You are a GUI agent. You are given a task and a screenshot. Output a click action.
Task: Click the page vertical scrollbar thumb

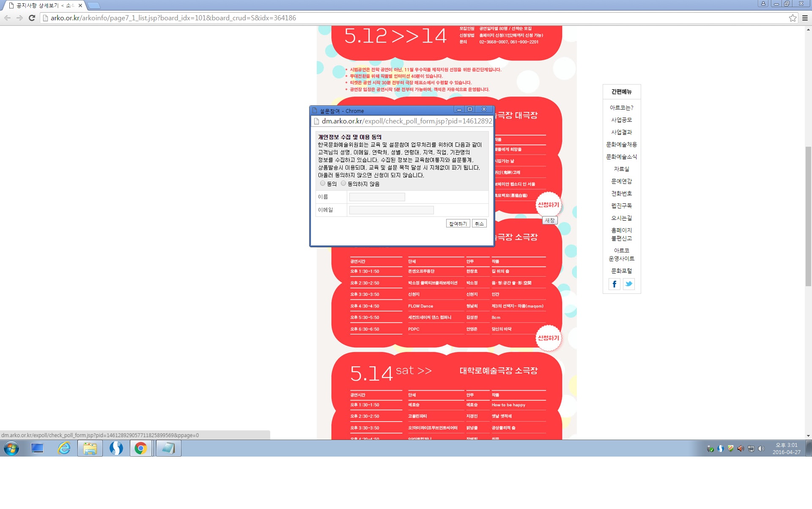tap(808, 216)
